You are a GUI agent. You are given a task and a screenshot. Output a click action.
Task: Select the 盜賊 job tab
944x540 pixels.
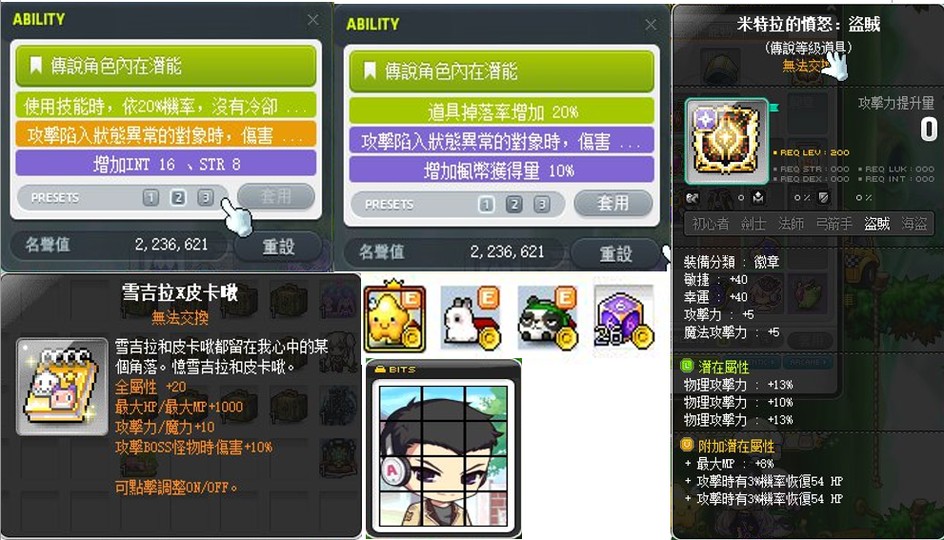point(876,224)
